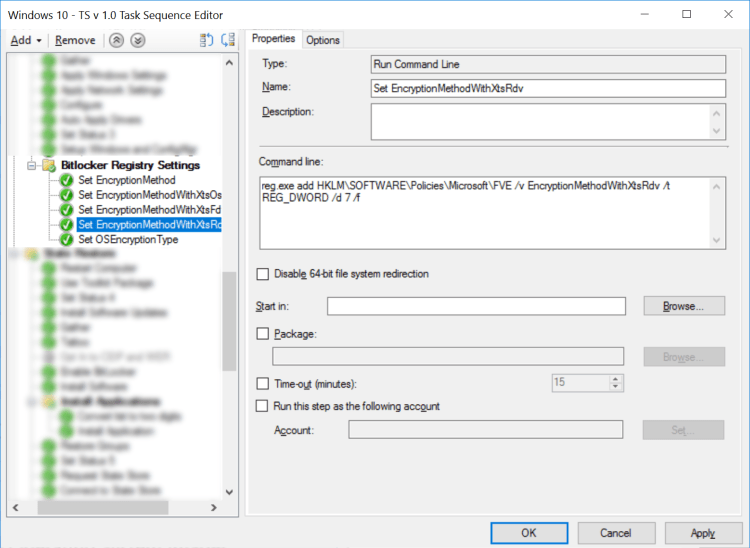Click the Move Up double-chevron icon
This screenshot has width=750, height=548.
coord(117,40)
